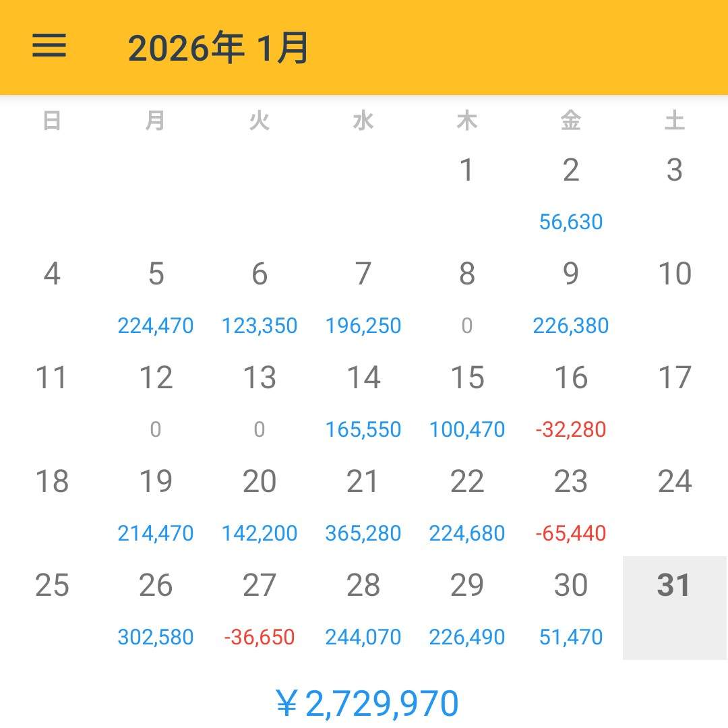Select January 27 showing -36,650
This screenshot has height=728, width=728.
pos(260,607)
